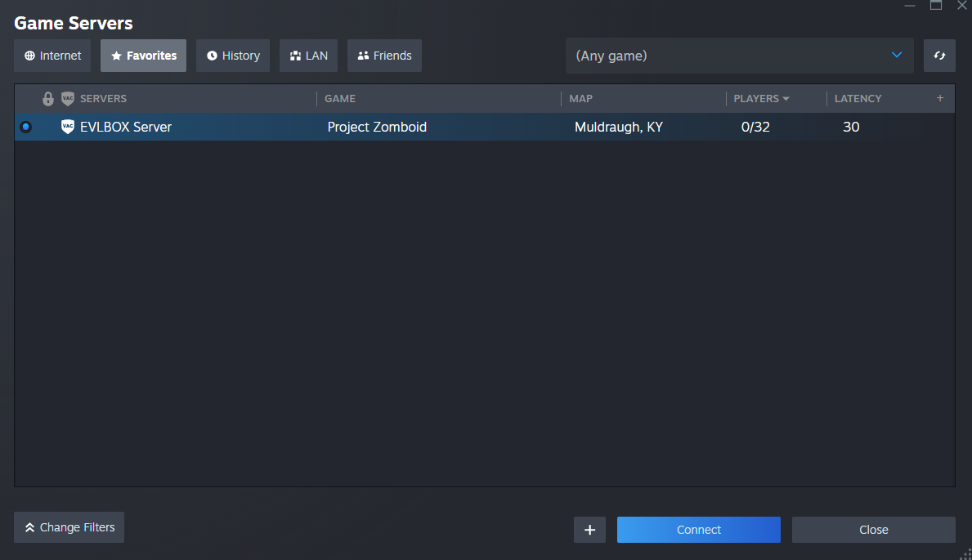Select the LAN tab

(308, 56)
